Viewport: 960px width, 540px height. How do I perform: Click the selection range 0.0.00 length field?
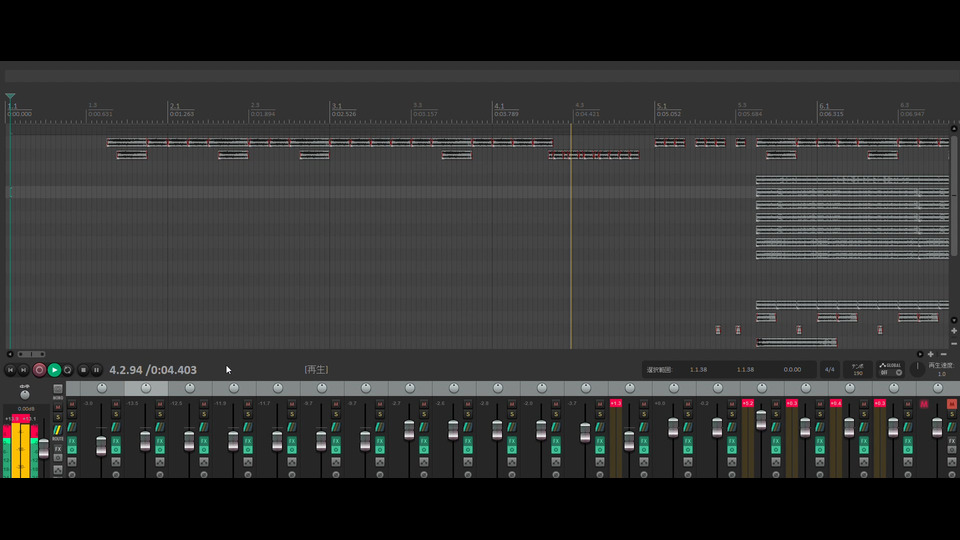click(792, 369)
